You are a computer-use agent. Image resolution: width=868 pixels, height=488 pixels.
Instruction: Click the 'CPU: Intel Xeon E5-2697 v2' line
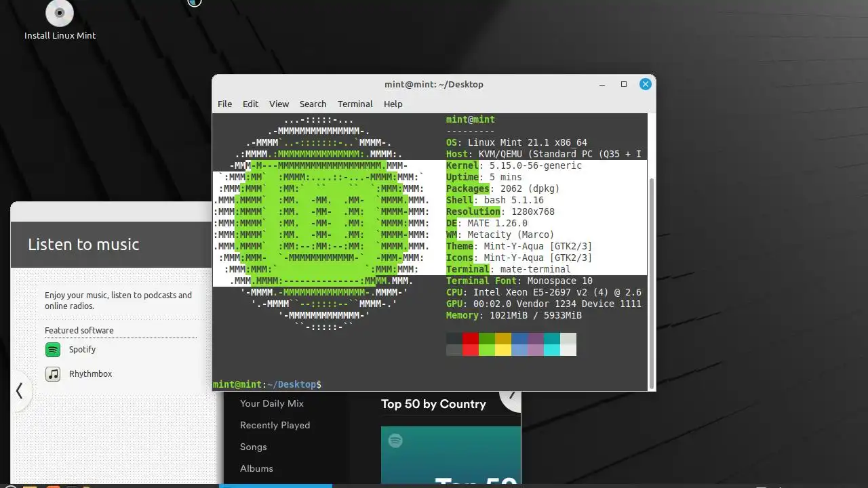(x=544, y=292)
